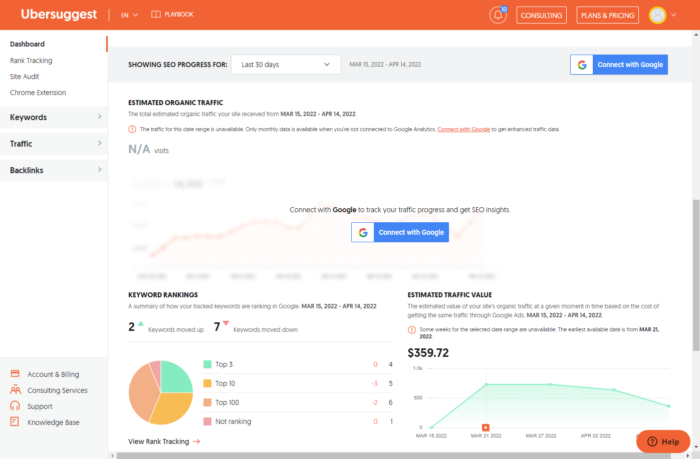Go to Dashboard in sidebar
The image size is (700, 459).
pyautogui.click(x=27, y=44)
